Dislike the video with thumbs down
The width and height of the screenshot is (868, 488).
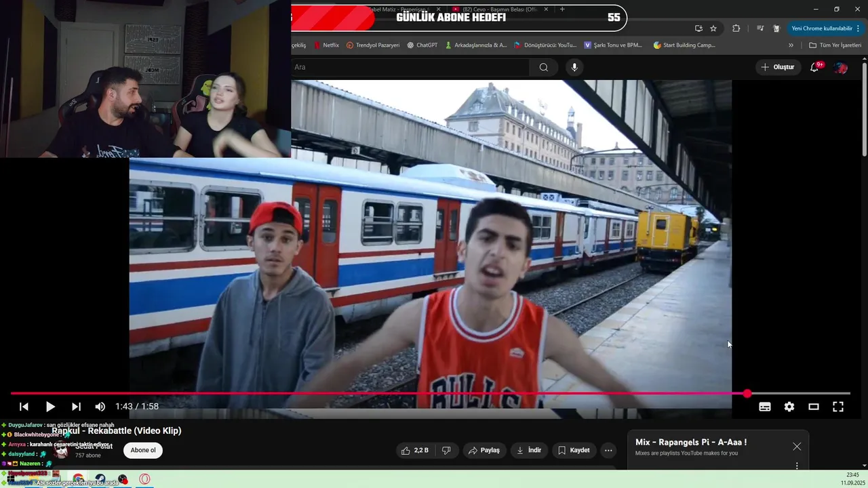pos(446,451)
